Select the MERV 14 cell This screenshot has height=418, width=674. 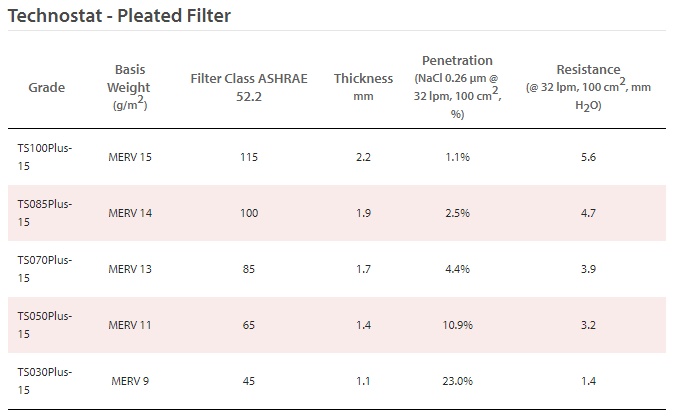pos(130,213)
